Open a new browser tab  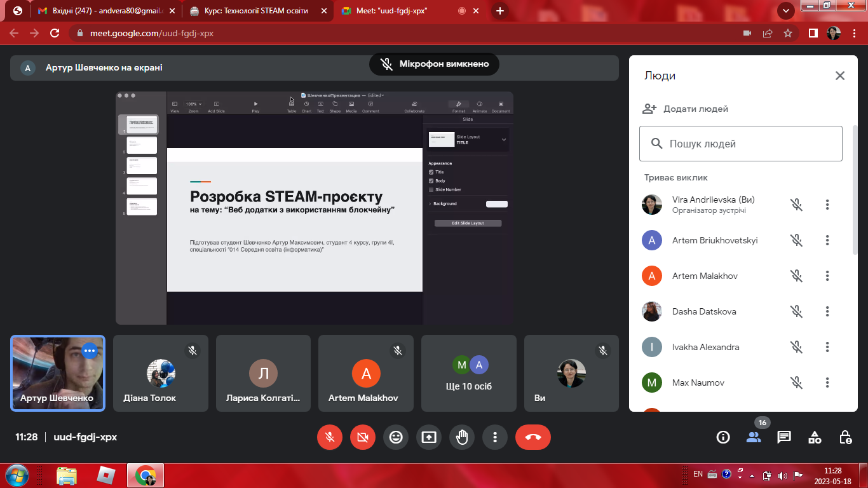(x=500, y=11)
